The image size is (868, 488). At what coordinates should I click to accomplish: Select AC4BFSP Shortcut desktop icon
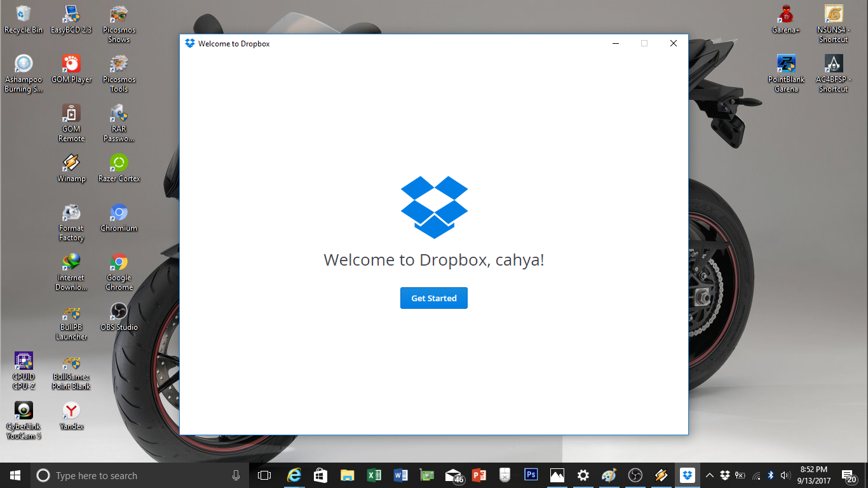(x=834, y=74)
